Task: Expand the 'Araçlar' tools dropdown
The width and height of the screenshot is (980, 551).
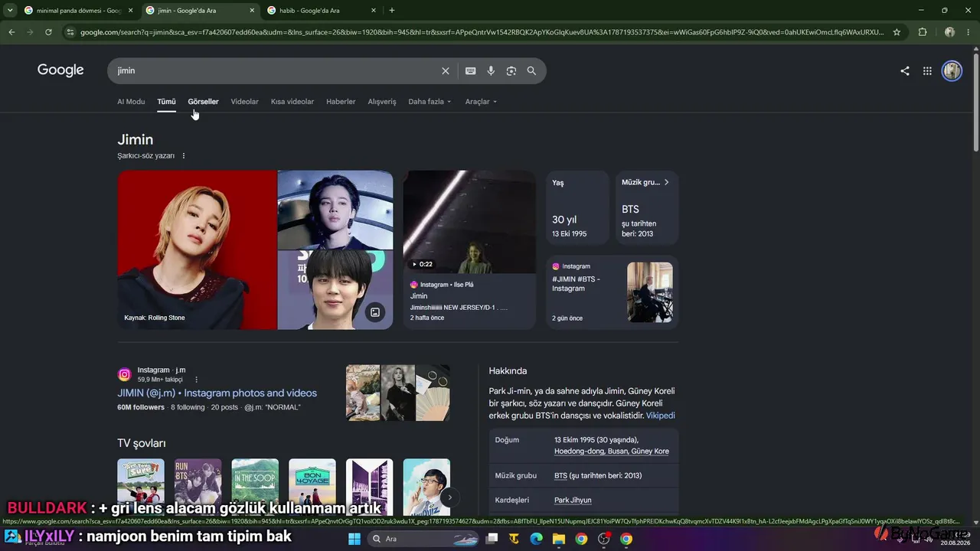Action: coord(481,102)
